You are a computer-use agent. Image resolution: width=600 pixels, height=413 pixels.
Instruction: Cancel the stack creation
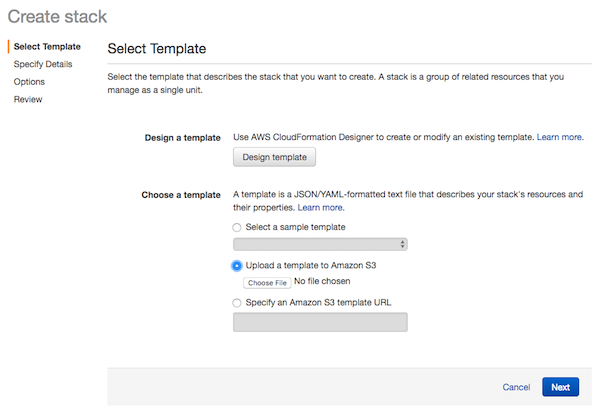pyautogui.click(x=516, y=387)
